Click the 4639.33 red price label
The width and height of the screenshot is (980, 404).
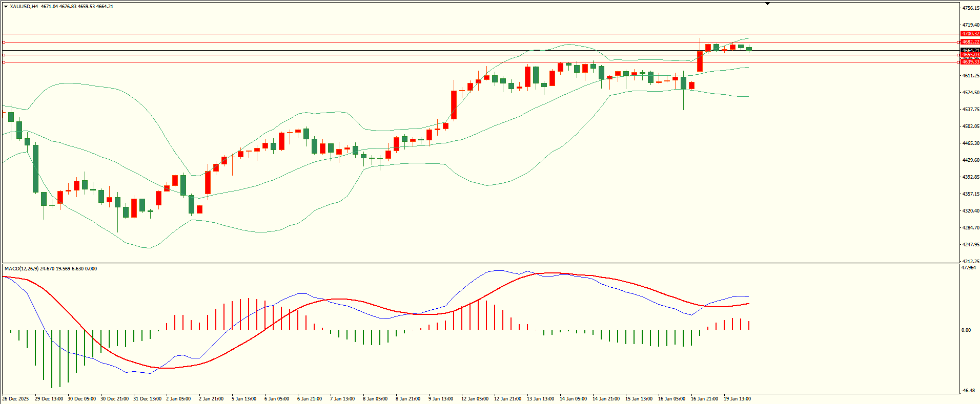[x=970, y=62]
